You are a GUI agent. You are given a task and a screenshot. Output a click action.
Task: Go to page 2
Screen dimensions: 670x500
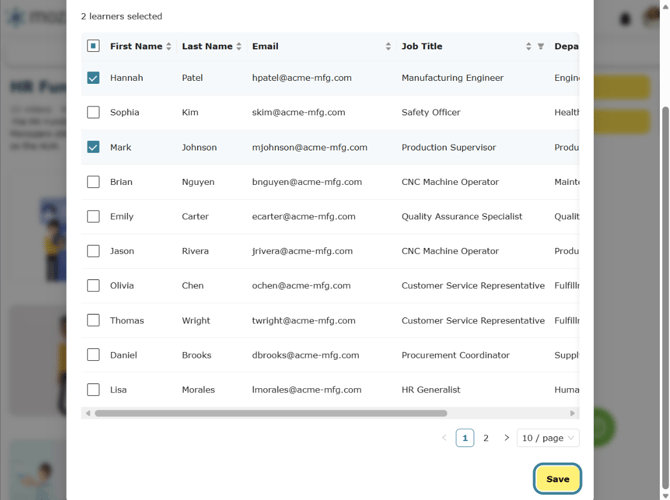pos(486,438)
